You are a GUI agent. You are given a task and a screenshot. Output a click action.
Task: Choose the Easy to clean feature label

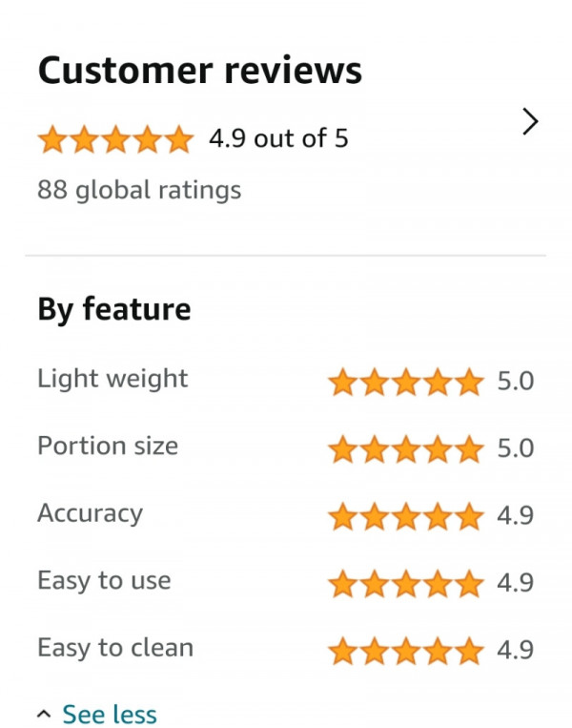click(x=115, y=648)
